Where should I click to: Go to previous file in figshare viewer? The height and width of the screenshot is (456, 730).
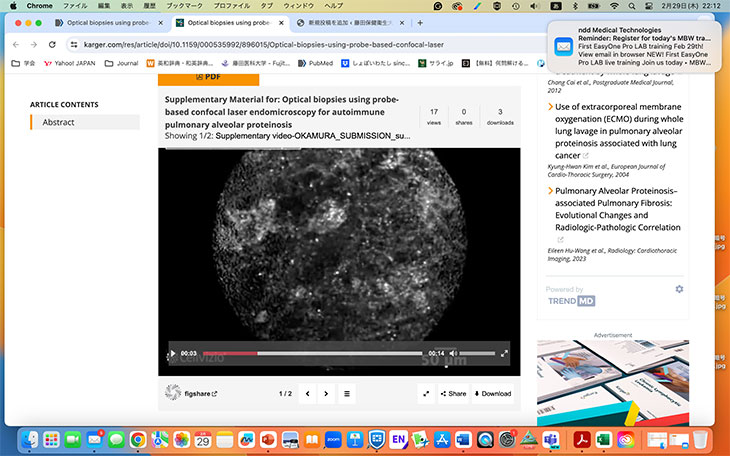[307, 394]
